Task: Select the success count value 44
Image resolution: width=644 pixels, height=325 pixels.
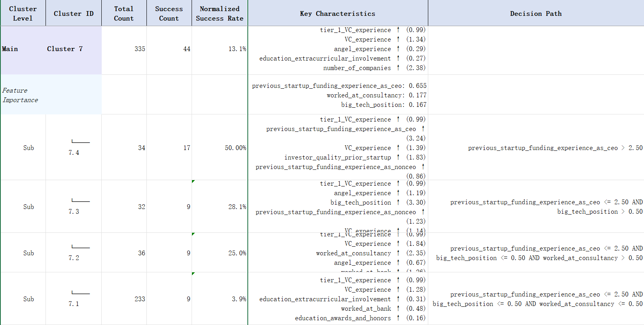Action: tap(186, 49)
